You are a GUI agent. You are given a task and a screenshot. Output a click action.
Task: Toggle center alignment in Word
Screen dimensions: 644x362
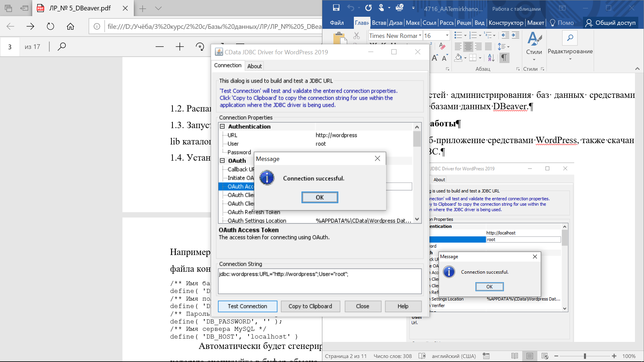(x=468, y=47)
